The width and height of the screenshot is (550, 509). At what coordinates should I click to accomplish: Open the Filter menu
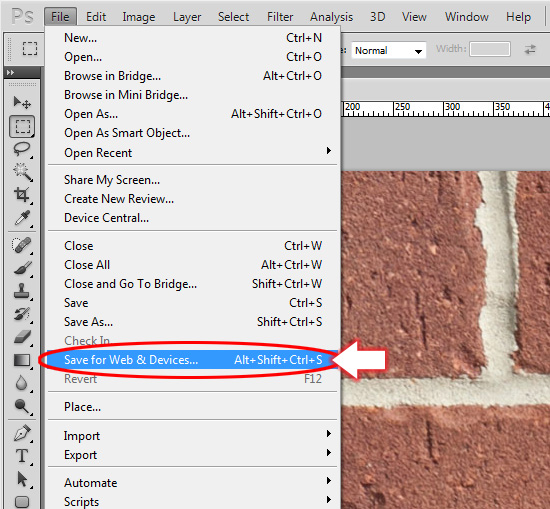(280, 16)
